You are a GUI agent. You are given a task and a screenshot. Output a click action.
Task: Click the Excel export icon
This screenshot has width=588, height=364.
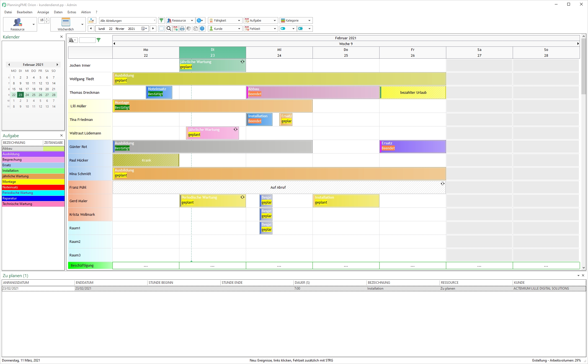click(x=195, y=28)
